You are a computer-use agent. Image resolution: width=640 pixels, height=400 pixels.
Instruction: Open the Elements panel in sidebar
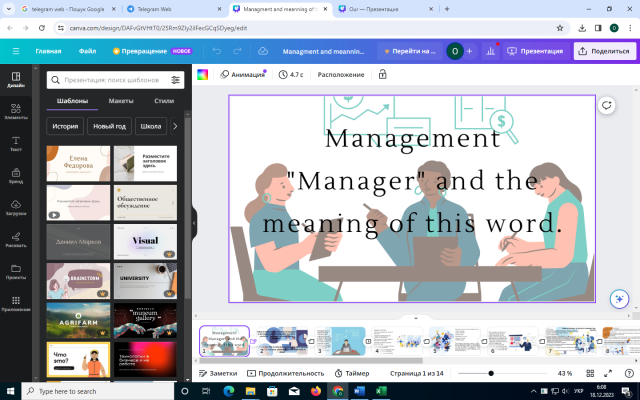click(16, 111)
